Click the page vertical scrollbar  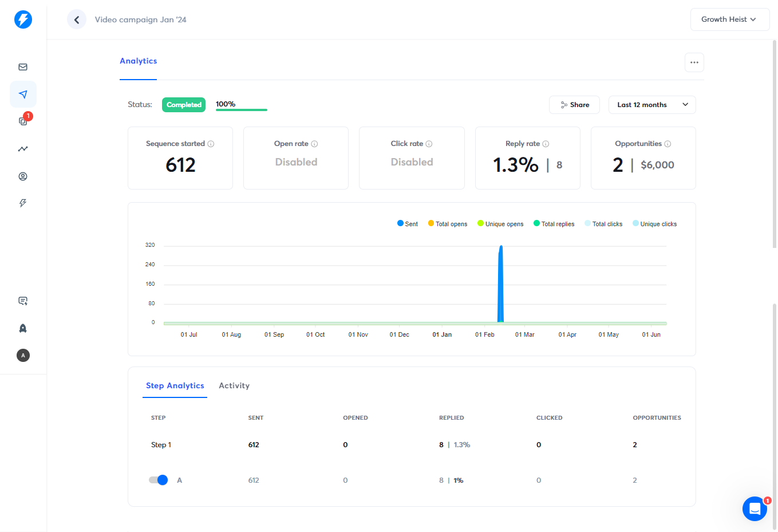coord(775,143)
